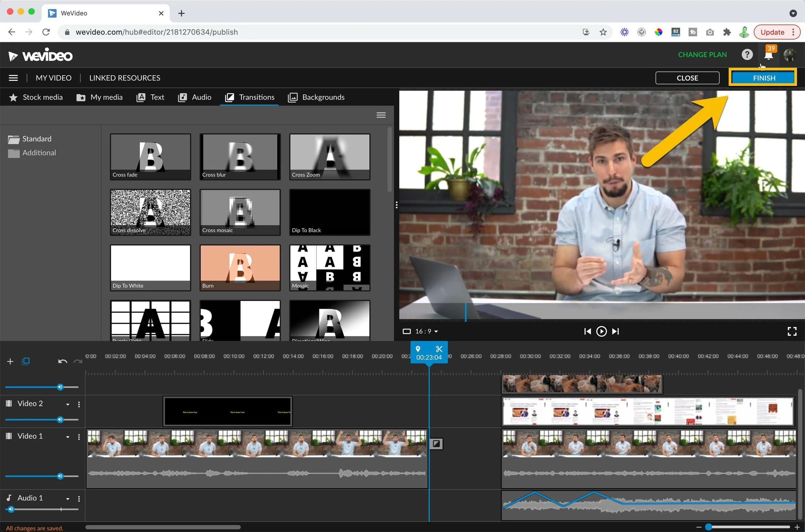Image resolution: width=805 pixels, height=532 pixels.
Task: Open the help question mark icon
Action: click(747, 55)
